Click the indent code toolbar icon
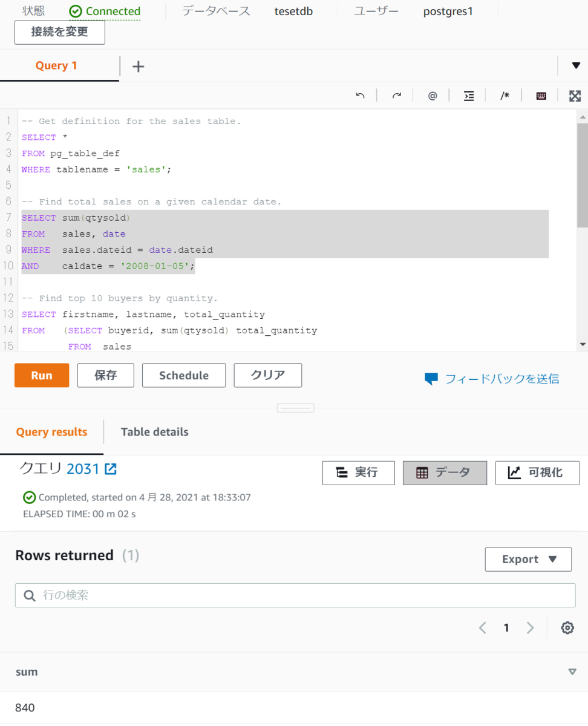 click(469, 96)
